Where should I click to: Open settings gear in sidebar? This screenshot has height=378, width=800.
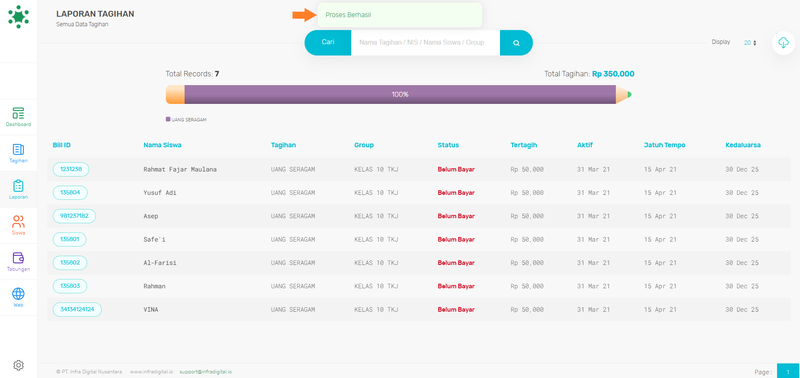point(18,365)
